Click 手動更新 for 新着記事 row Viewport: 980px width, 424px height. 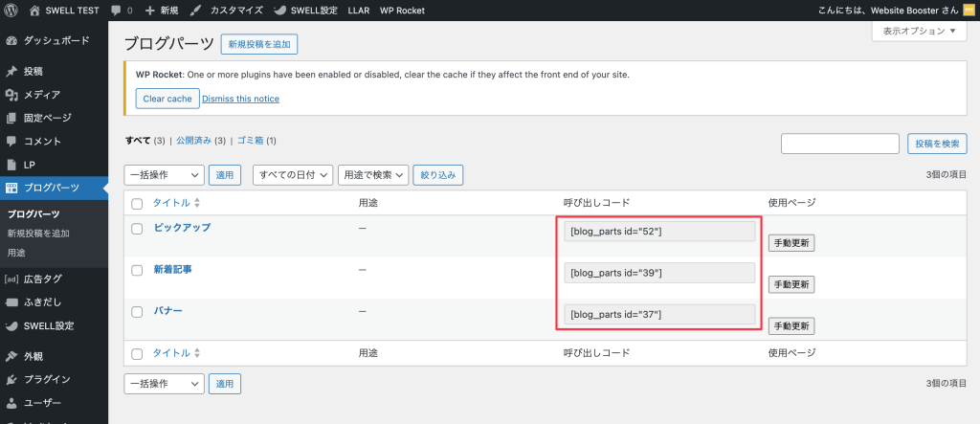791,284
